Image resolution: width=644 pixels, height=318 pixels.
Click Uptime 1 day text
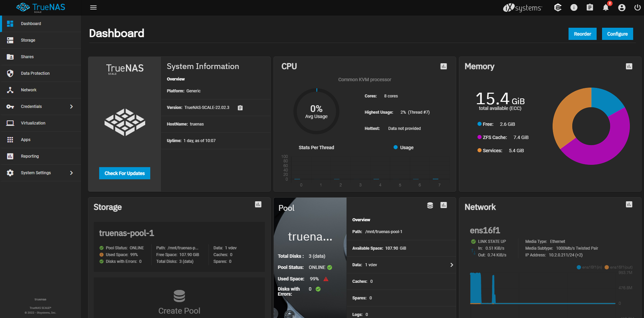tap(191, 141)
